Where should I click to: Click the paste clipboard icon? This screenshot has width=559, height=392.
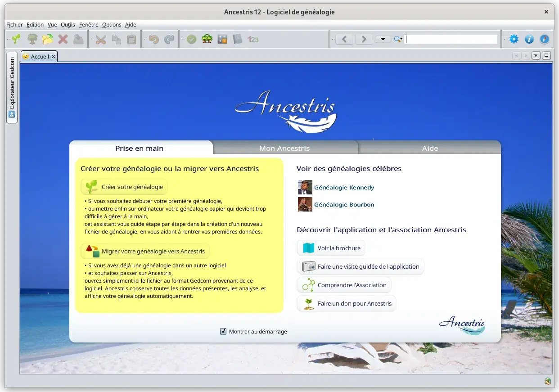(x=131, y=40)
